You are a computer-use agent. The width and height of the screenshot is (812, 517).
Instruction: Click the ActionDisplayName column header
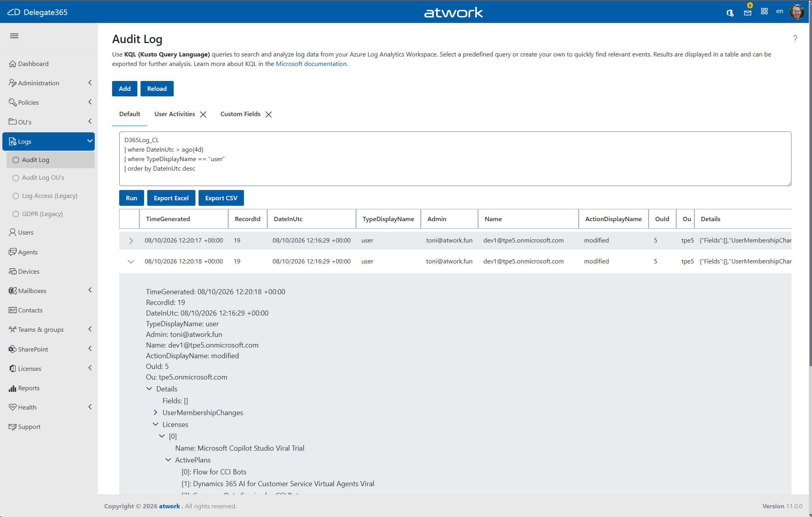click(613, 219)
